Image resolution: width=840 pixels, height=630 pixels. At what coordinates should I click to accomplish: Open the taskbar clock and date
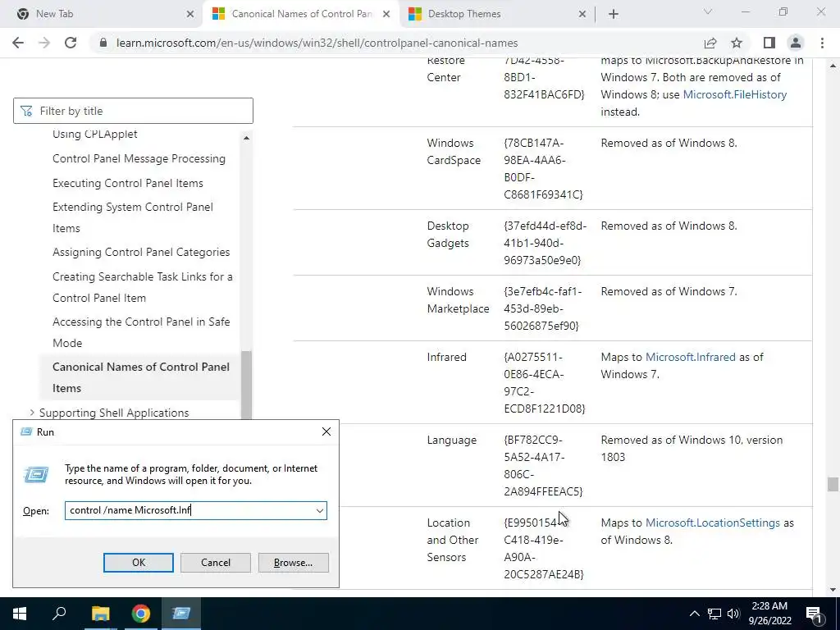(x=769, y=614)
